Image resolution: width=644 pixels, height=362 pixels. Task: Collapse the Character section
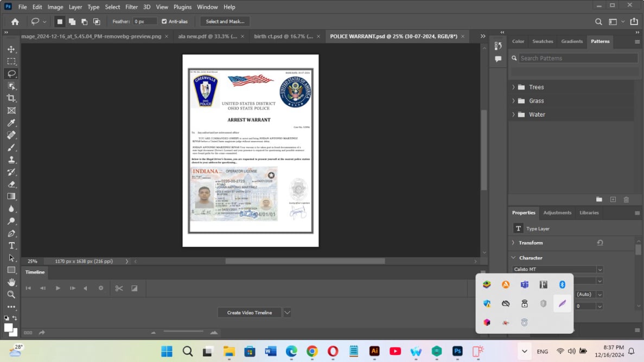tap(513, 258)
